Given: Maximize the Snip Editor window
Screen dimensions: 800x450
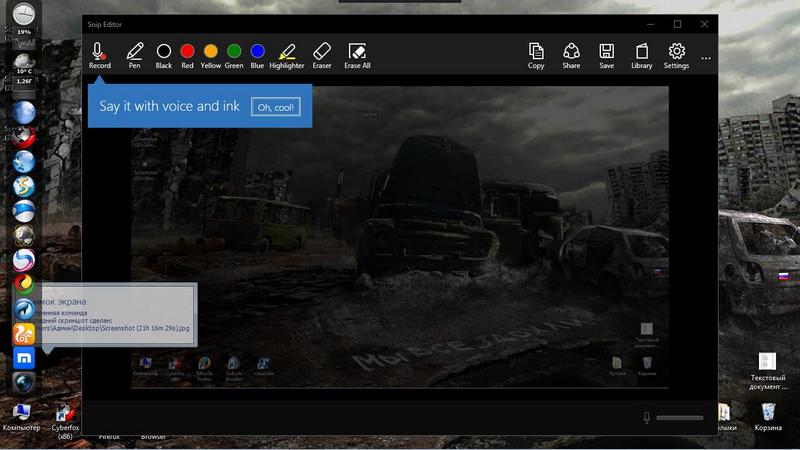Looking at the screenshot, I should click(678, 24).
